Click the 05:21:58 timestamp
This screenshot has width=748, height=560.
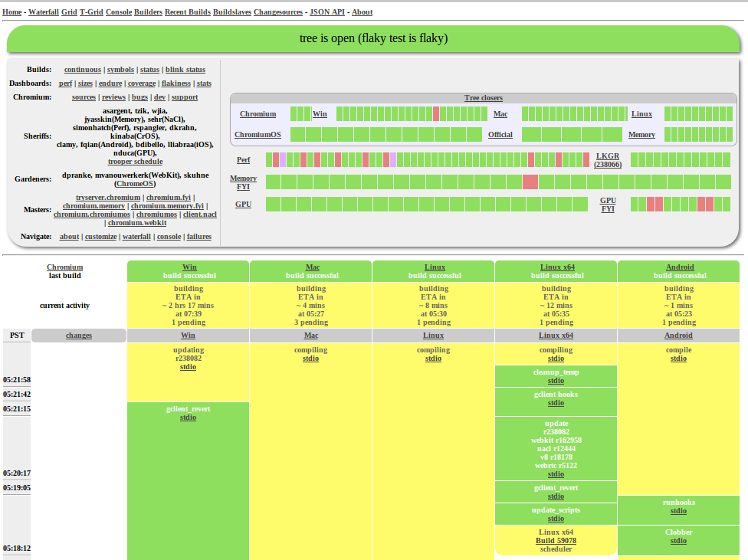(17, 380)
